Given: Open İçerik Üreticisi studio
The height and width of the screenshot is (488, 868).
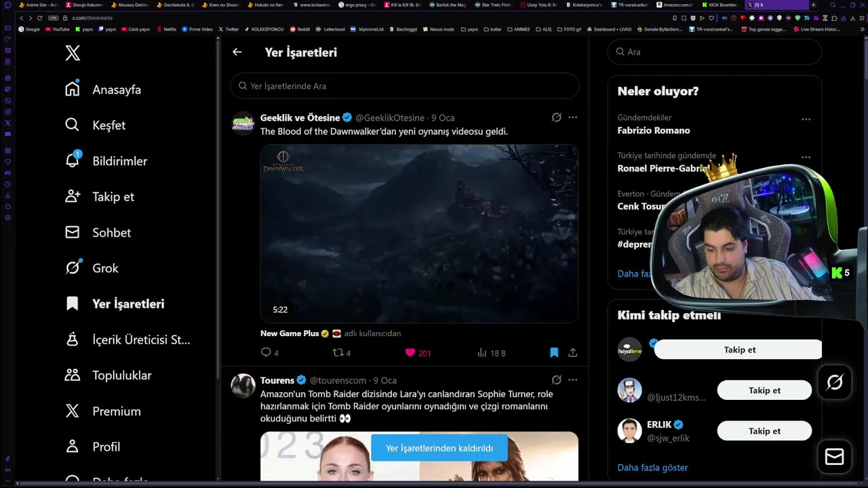Looking at the screenshot, I should (127, 340).
